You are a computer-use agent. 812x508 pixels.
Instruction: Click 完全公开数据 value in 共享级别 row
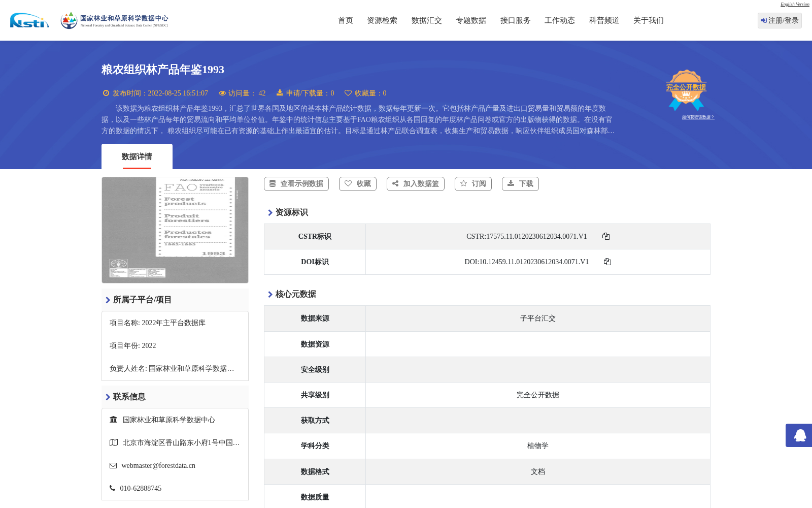[538, 395]
